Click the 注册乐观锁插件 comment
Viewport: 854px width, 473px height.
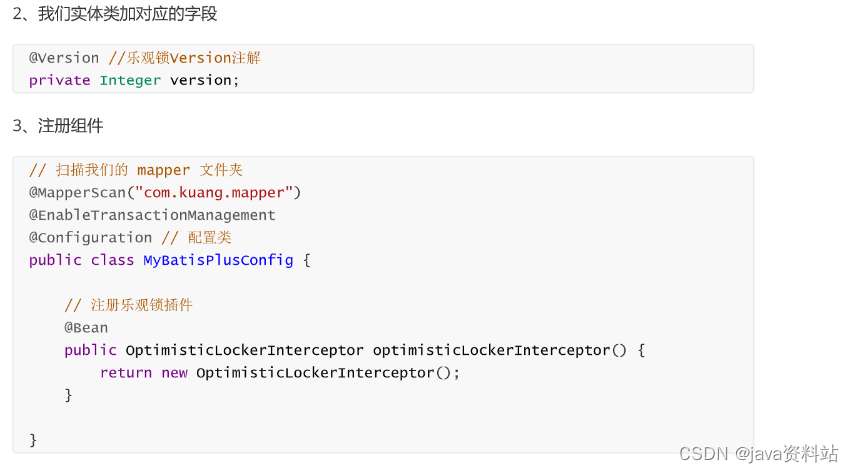129,305
